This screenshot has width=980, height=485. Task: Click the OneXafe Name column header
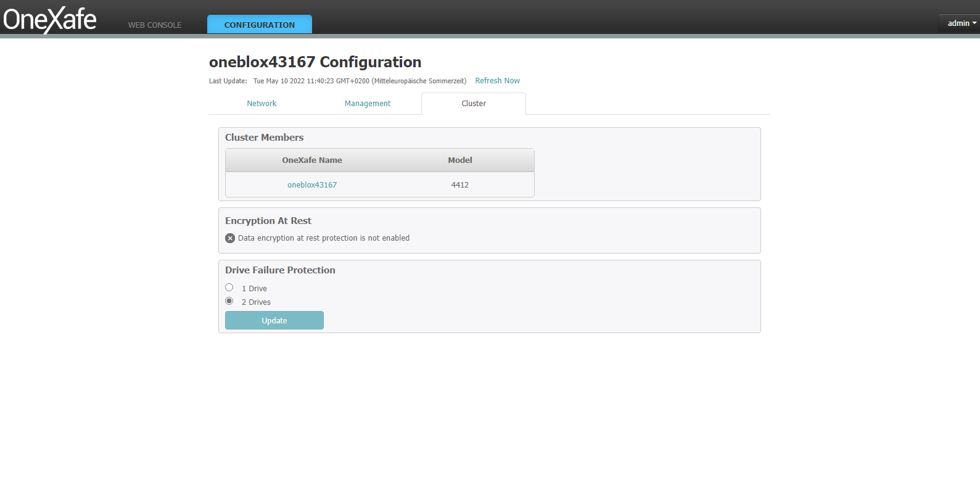point(312,160)
